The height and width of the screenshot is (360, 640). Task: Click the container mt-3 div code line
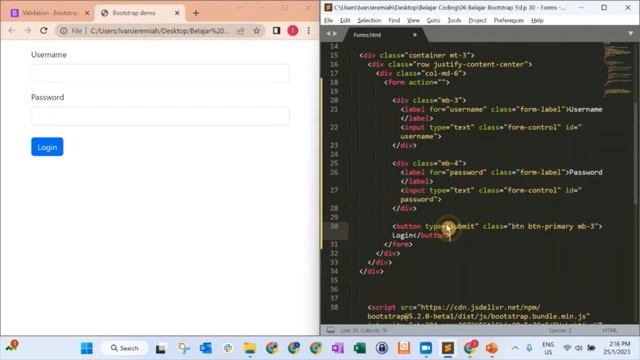click(x=417, y=55)
